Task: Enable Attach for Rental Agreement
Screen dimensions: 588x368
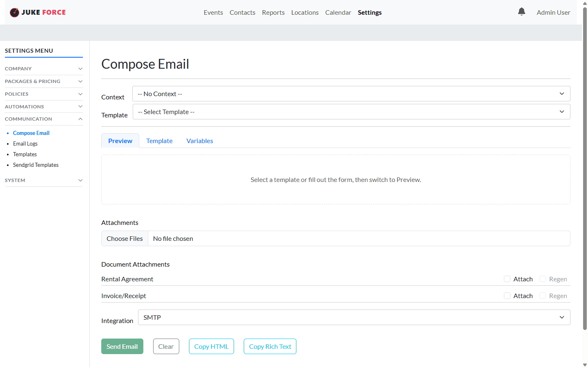Action: tap(507, 278)
